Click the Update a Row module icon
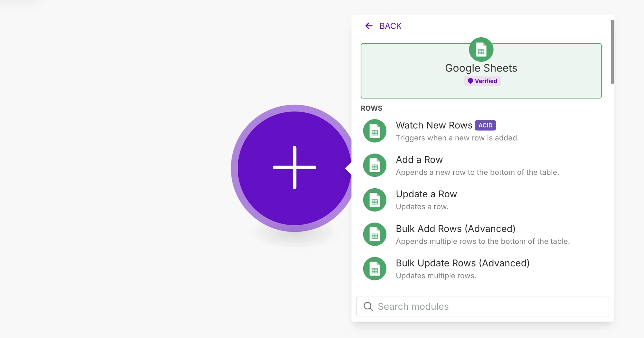644x338 pixels. pos(374,200)
